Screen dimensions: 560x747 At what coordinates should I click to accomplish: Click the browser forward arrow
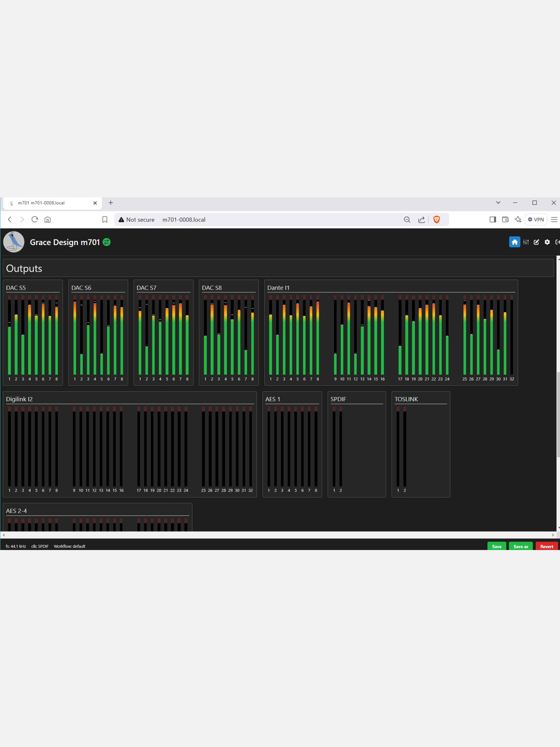[x=22, y=219]
